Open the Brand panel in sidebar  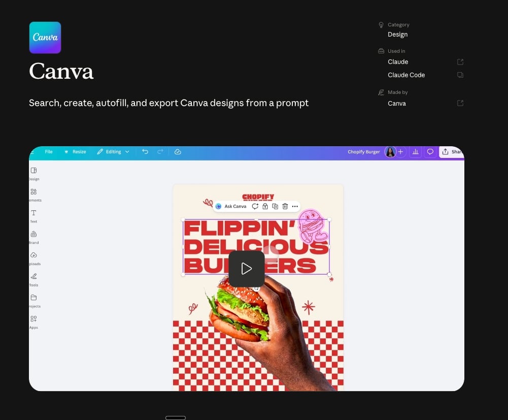tap(33, 237)
